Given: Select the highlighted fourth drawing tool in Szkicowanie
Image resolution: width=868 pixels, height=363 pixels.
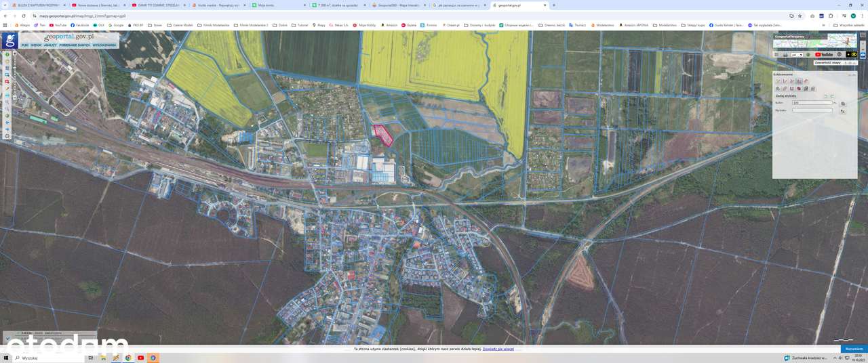Looking at the screenshot, I should tap(799, 81).
